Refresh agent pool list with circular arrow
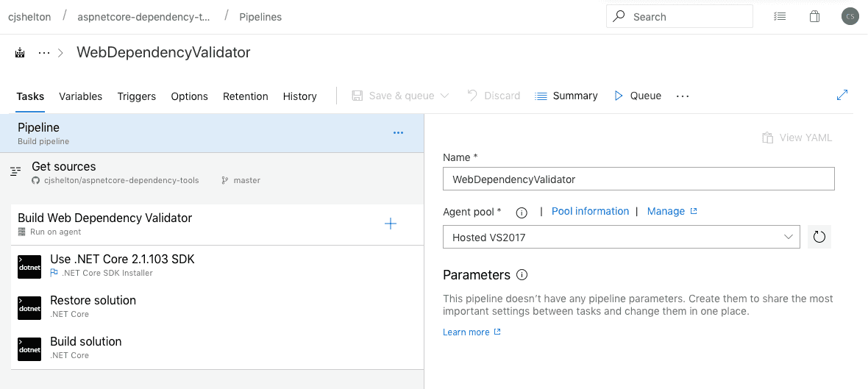The height and width of the screenshot is (389, 868). (x=819, y=237)
